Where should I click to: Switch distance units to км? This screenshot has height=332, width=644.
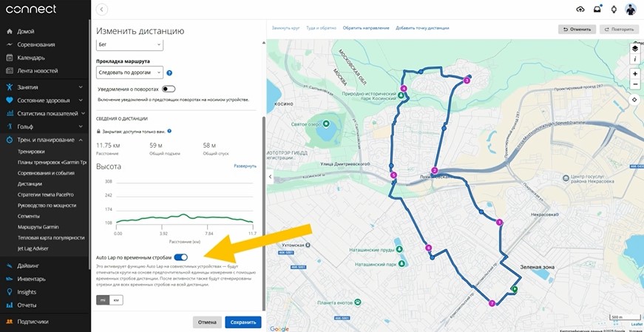(x=116, y=299)
